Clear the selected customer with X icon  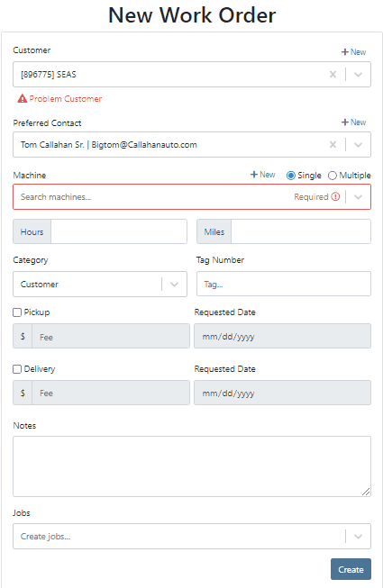[333, 74]
